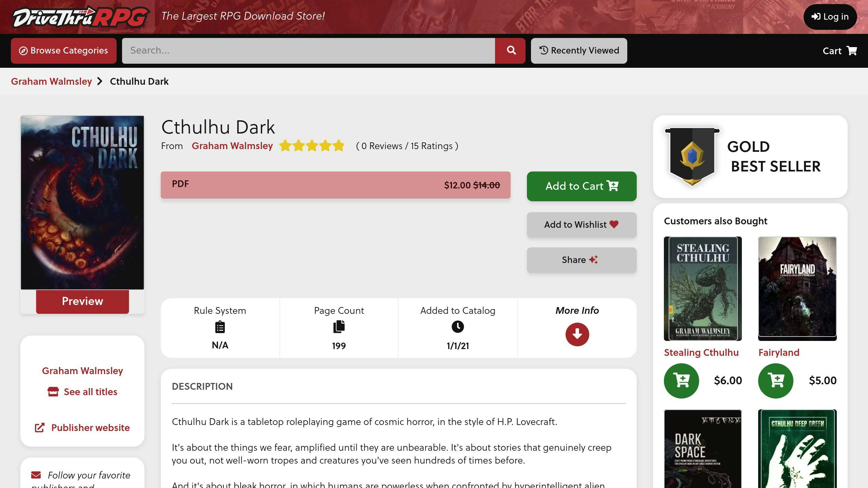Add Fairyland to cart
Screen dimensions: 868x488
click(x=776, y=381)
